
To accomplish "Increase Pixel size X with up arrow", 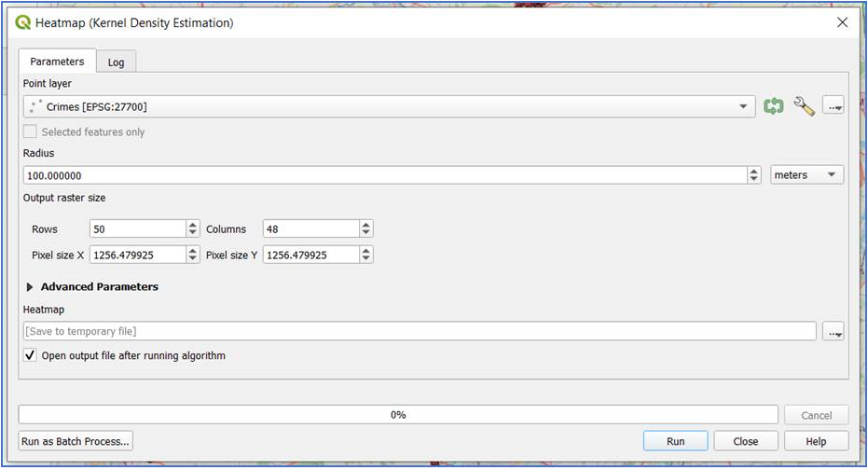I will click(x=193, y=250).
